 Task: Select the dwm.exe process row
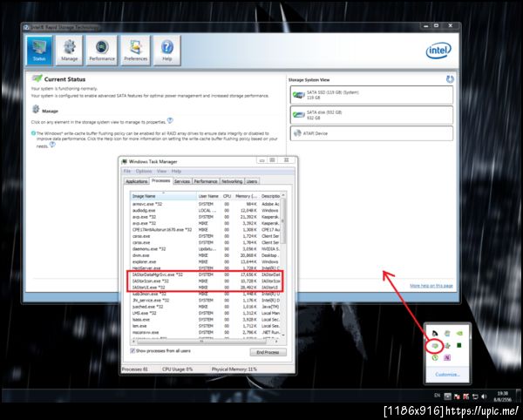(x=205, y=255)
